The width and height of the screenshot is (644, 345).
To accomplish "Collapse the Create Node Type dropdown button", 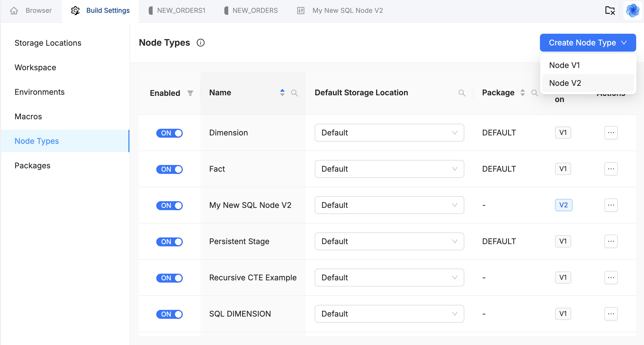I will click(588, 43).
